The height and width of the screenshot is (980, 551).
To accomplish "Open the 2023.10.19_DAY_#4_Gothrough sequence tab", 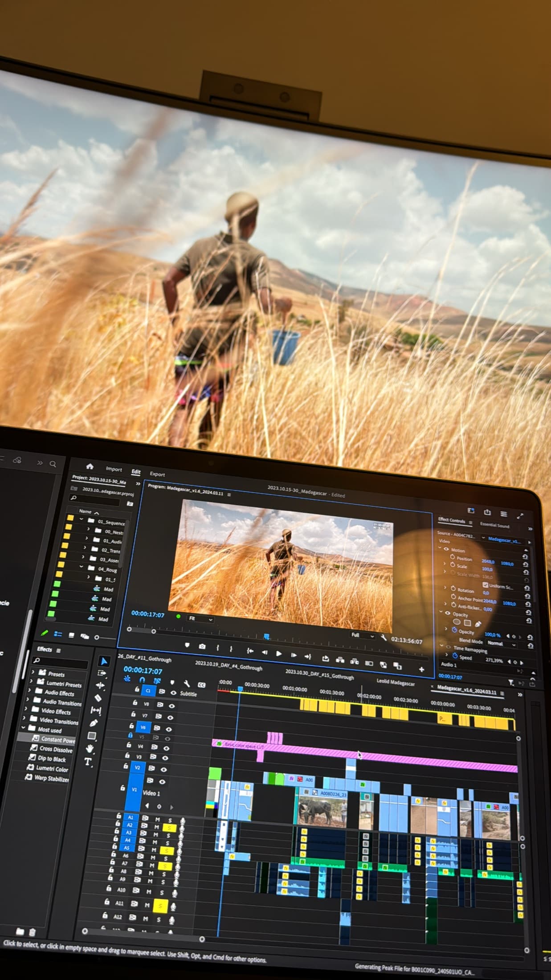I will point(229,666).
